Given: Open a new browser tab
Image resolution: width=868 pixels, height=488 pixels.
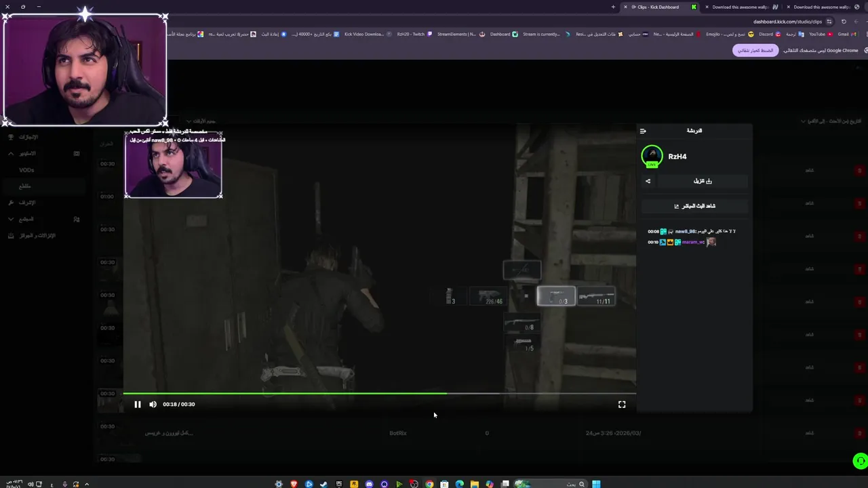Looking at the screenshot, I should coord(613,7).
